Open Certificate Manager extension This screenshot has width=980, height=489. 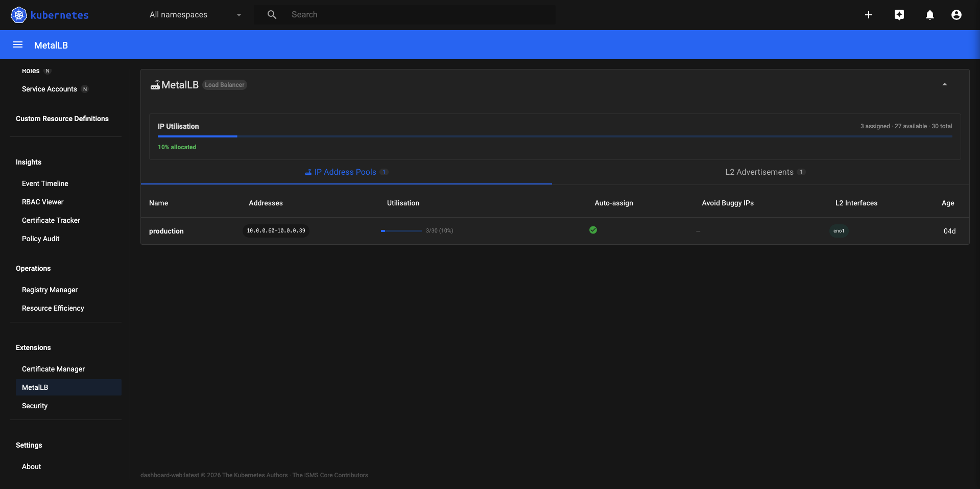tap(54, 369)
